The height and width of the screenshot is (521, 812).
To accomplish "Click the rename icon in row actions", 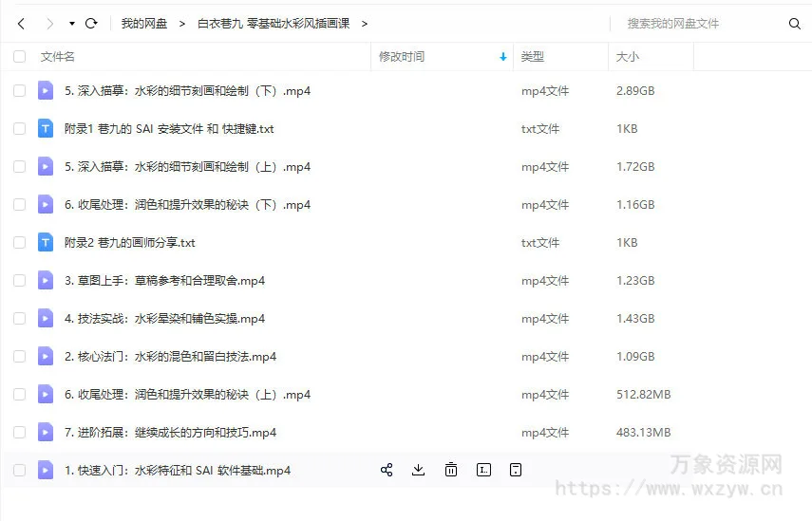I will click(483, 470).
